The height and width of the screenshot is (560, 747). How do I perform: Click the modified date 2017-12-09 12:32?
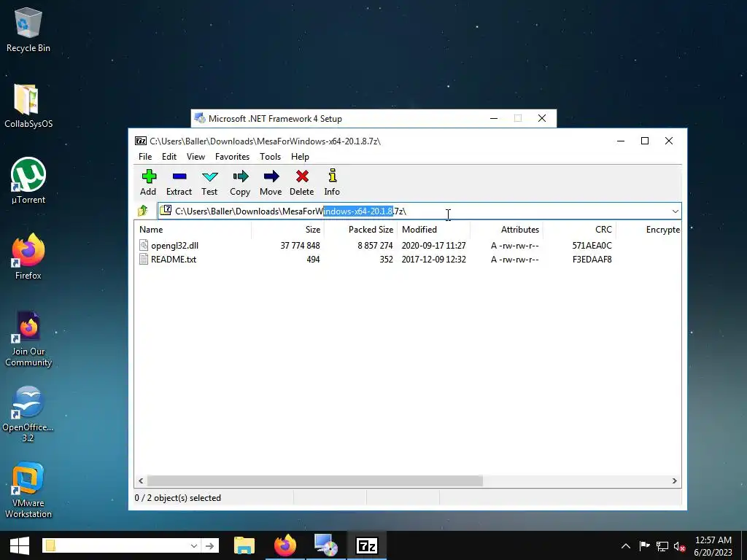click(433, 259)
